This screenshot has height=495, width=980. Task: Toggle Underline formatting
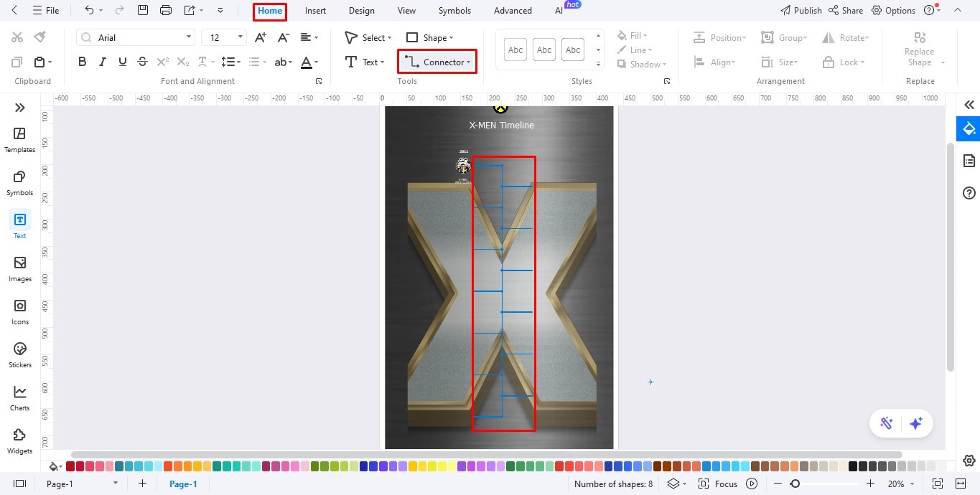123,62
